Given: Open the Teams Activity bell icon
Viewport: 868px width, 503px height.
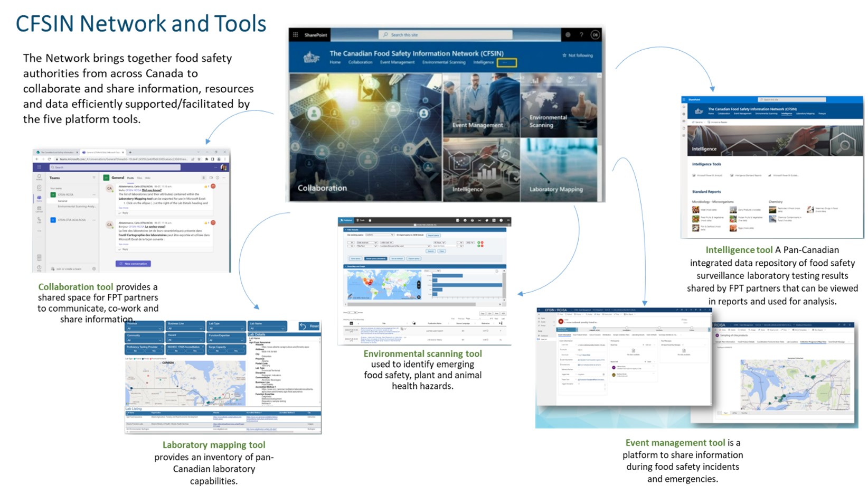Looking at the screenshot, I should click(39, 178).
